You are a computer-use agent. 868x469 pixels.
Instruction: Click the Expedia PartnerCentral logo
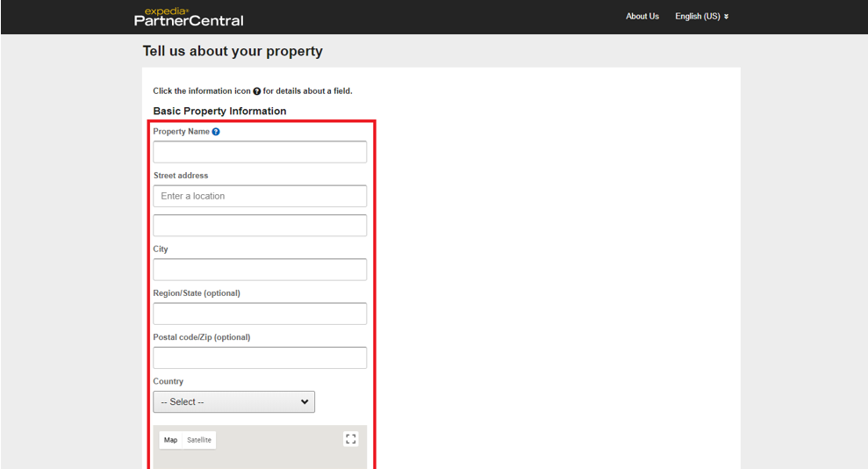[189, 18]
